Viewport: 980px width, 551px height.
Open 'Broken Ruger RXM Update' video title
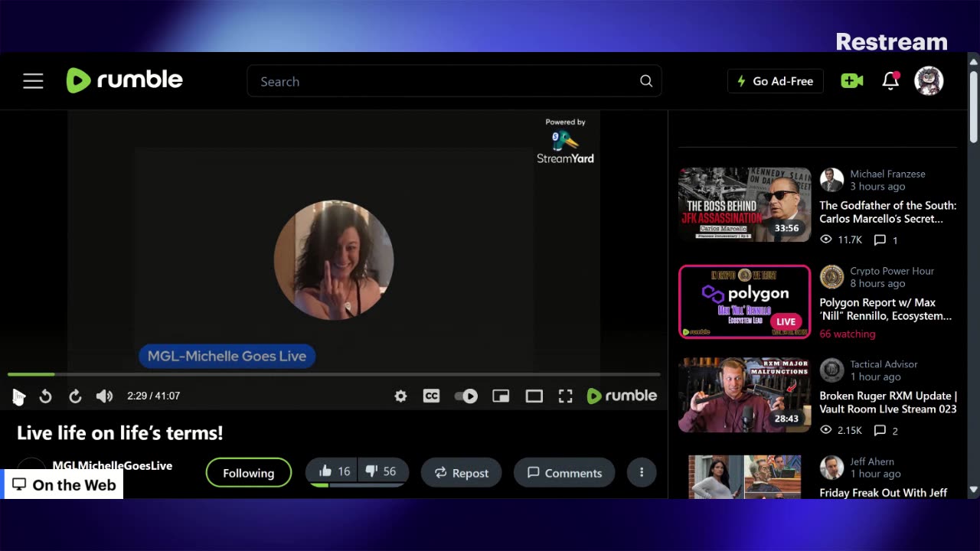[x=888, y=403]
